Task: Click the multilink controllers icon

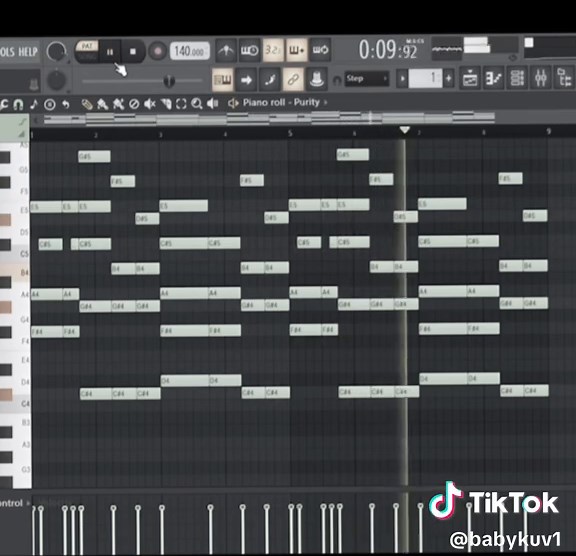Action: click(x=317, y=79)
